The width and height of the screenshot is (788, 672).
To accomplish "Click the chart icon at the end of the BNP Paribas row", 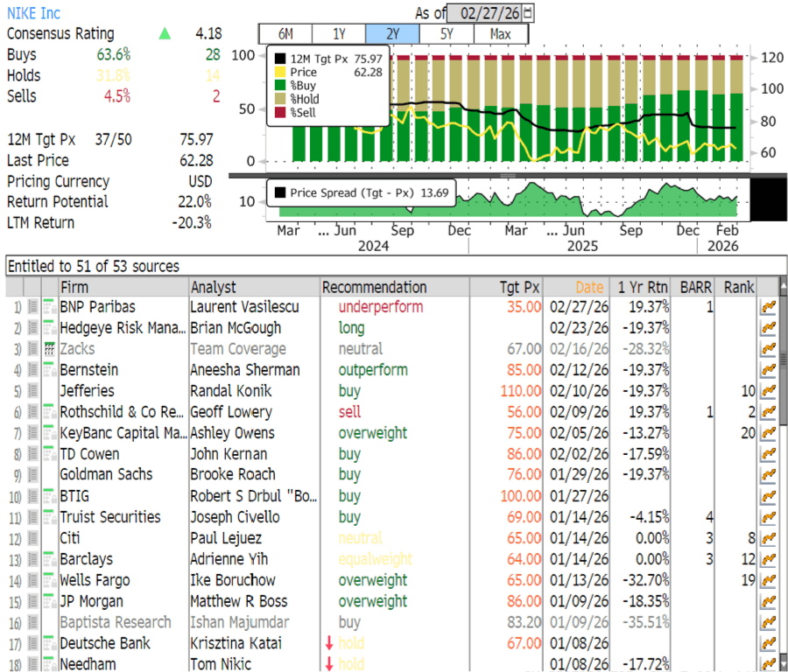I will click(x=769, y=307).
